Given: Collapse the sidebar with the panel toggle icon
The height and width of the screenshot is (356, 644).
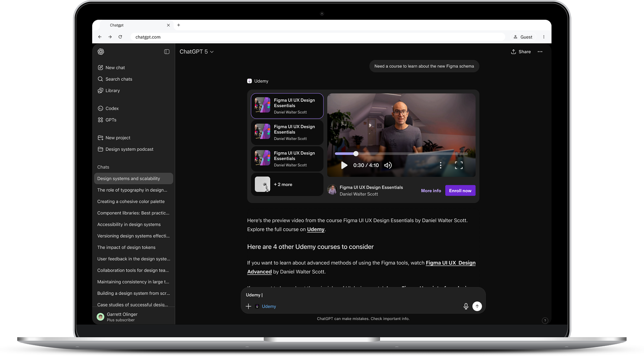Looking at the screenshot, I should coord(167,52).
